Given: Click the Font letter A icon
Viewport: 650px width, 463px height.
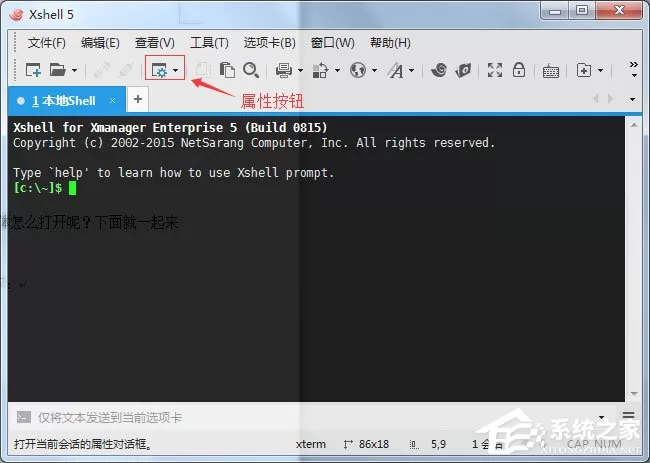Looking at the screenshot, I should click(395, 70).
